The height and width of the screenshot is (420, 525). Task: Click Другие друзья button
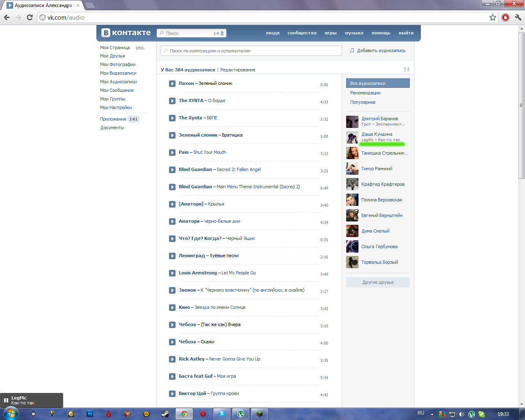tap(378, 282)
